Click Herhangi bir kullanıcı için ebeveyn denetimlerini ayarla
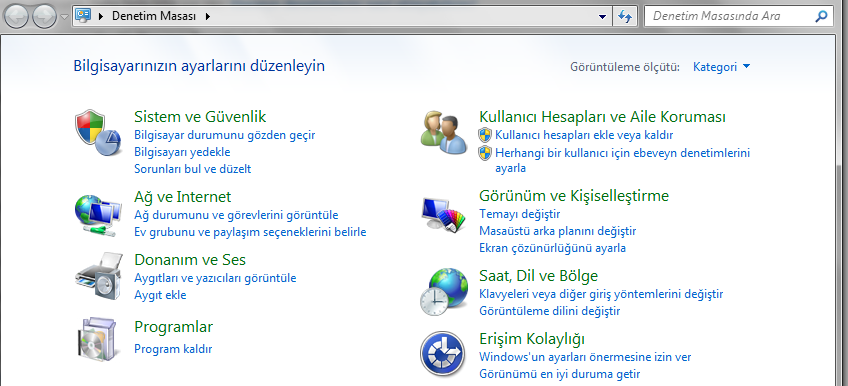The height and width of the screenshot is (386, 848). (622, 160)
